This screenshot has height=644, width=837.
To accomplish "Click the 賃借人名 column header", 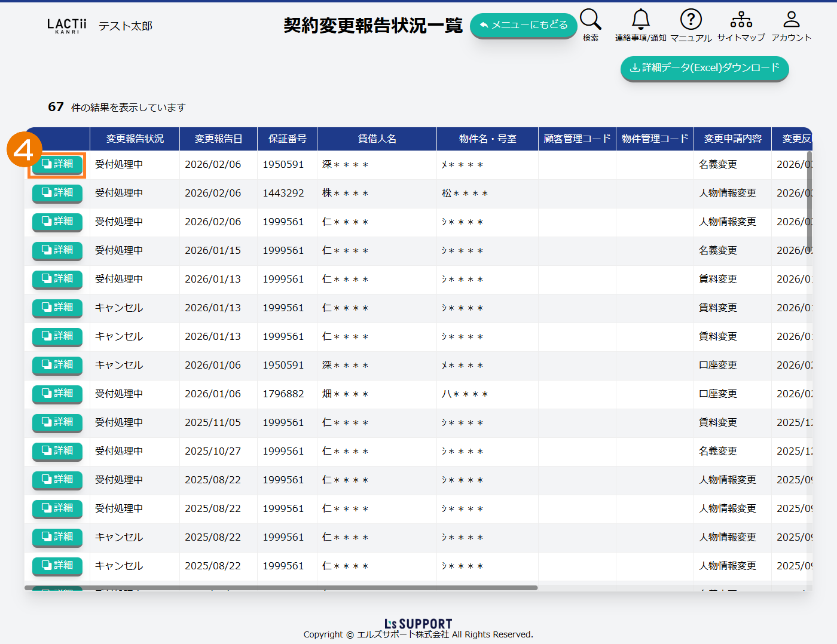I will (x=377, y=139).
